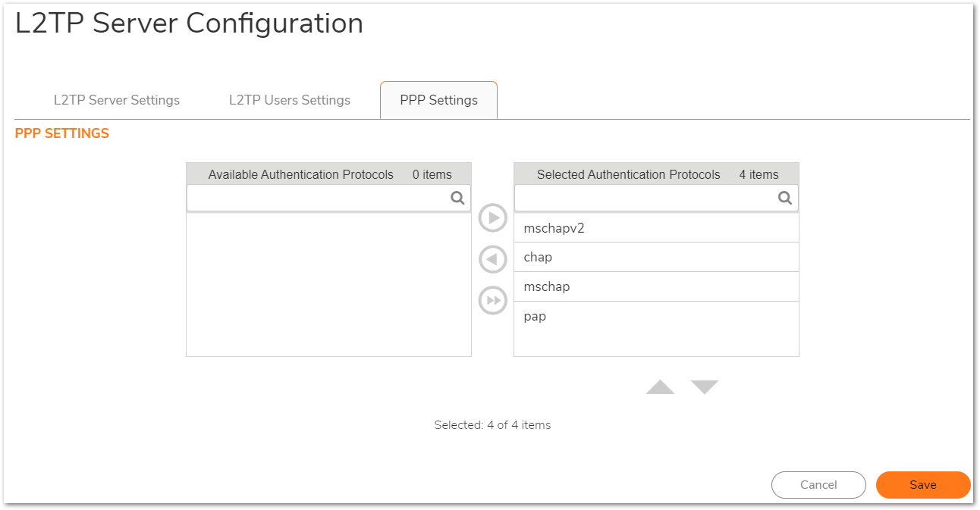980x510 pixels.
Task: Focus the Available Protocols search field
Action: (319, 198)
